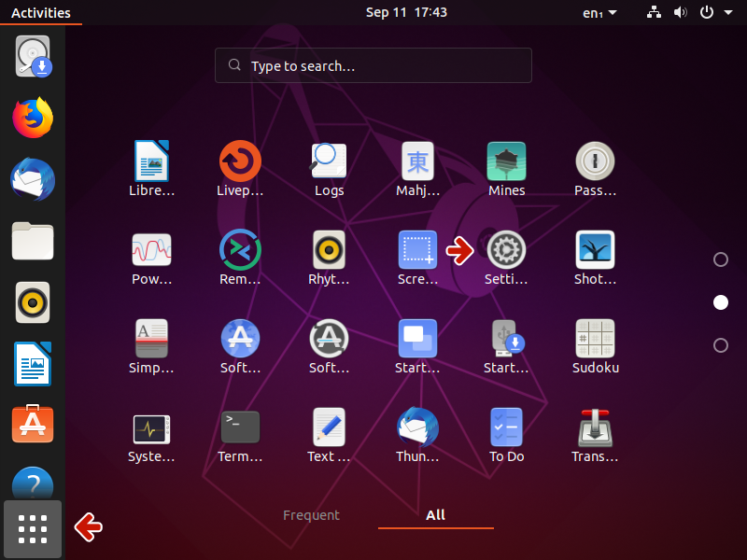The height and width of the screenshot is (560, 747).
Task: Open Power Statistics app
Action: [x=151, y=258]
